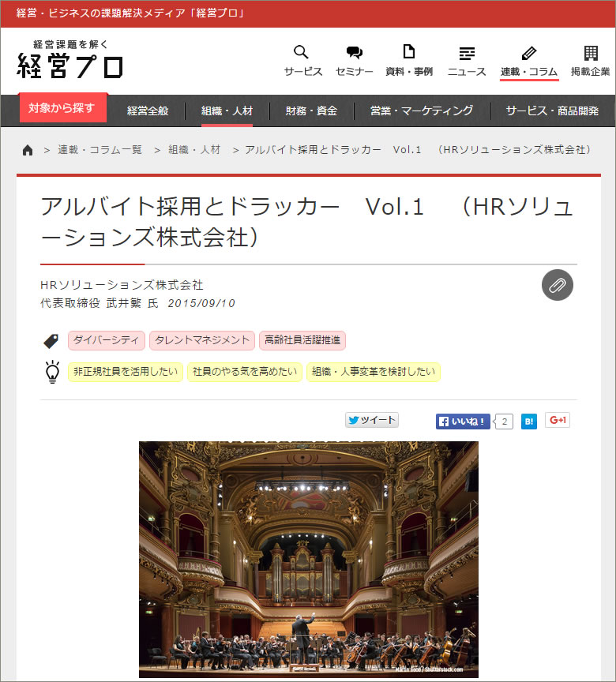Click the magnifier icon above サービス

pyautogui.click(x=301, y=52)
